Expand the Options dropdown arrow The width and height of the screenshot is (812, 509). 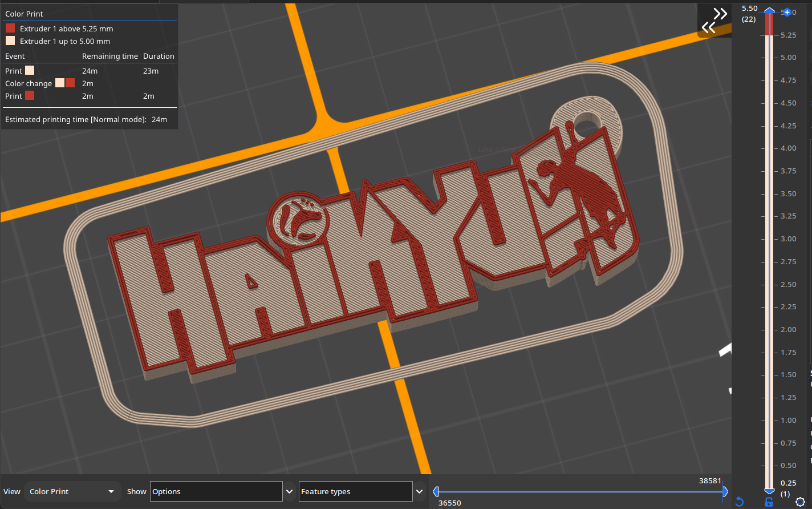pyautogui.click(x=290, y=491)
